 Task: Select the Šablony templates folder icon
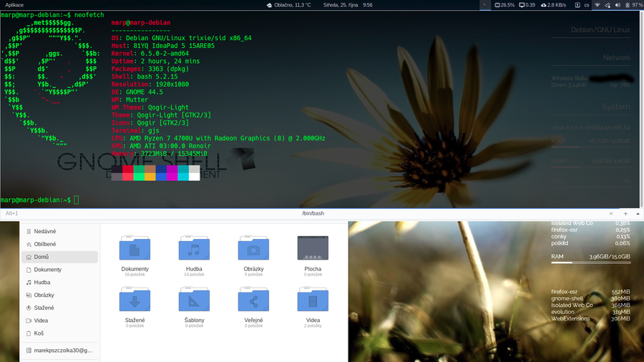[194, 299]
